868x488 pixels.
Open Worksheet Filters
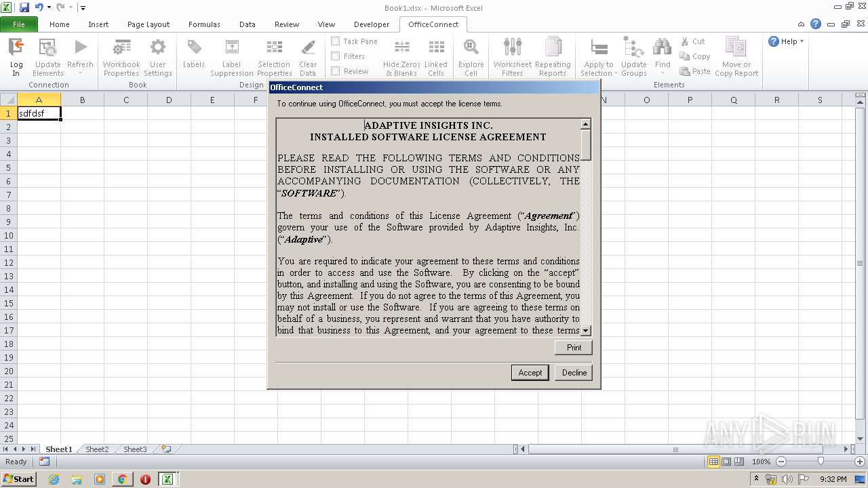pyautogui.click(x=513, y=57)
